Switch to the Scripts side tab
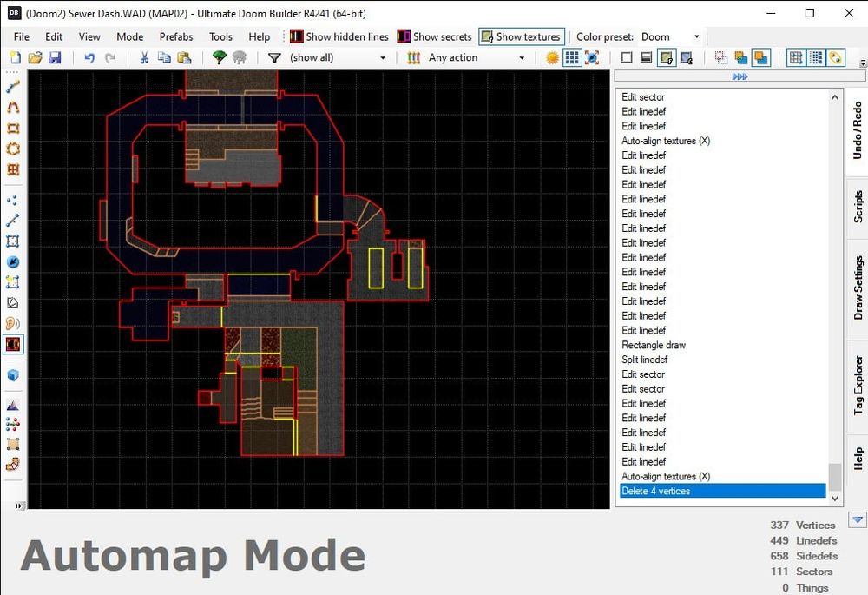Image resolution: width=868 pixels, height=595 pixels. coord(857,207)
